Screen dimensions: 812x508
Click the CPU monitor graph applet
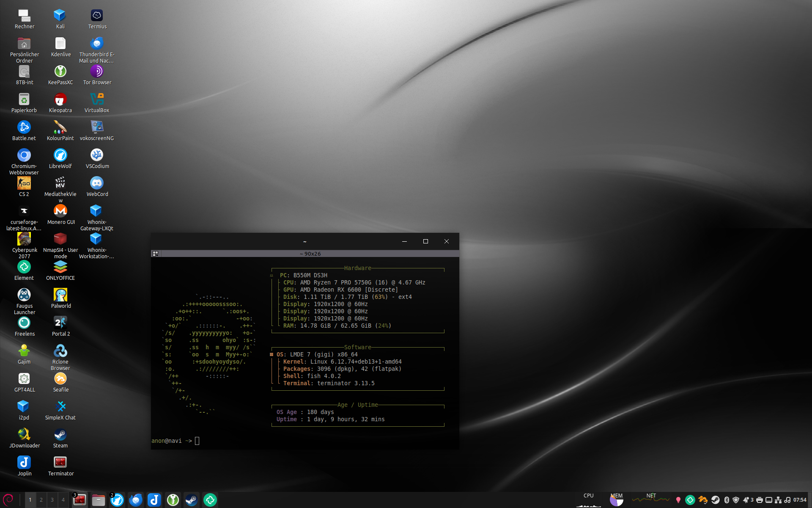588,500
